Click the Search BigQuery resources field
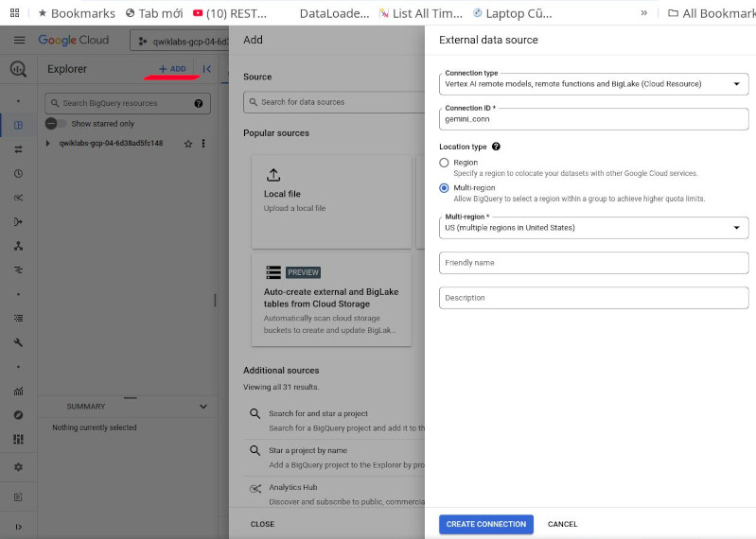 click(128, 104)
